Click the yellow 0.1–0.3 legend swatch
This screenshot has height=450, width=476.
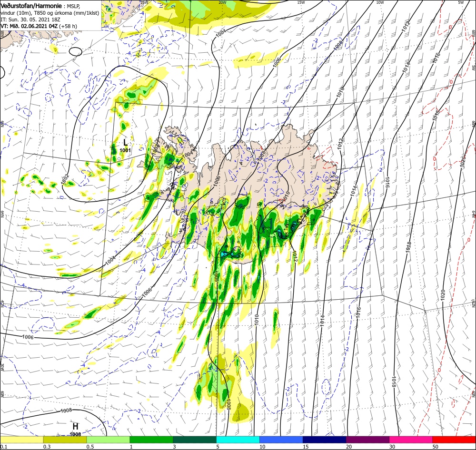(21, 440)
